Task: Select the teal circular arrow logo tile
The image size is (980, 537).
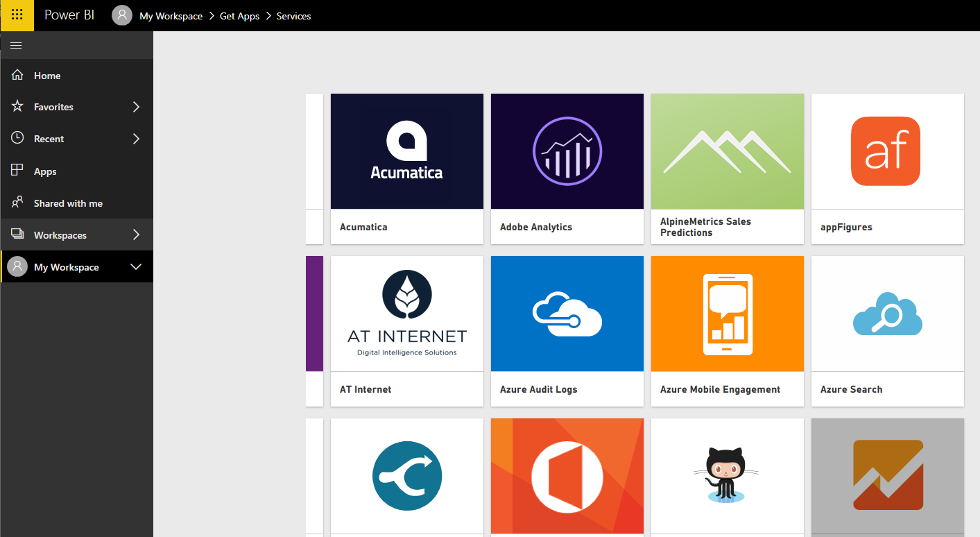Action: tap(407, 476)
